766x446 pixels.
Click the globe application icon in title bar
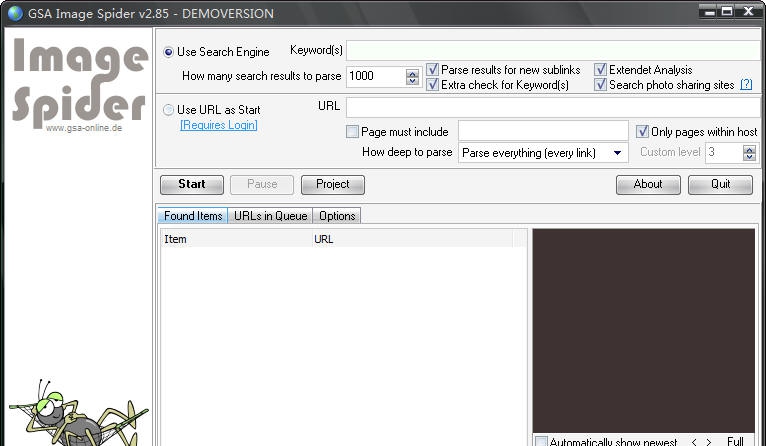tap(15, 13)
